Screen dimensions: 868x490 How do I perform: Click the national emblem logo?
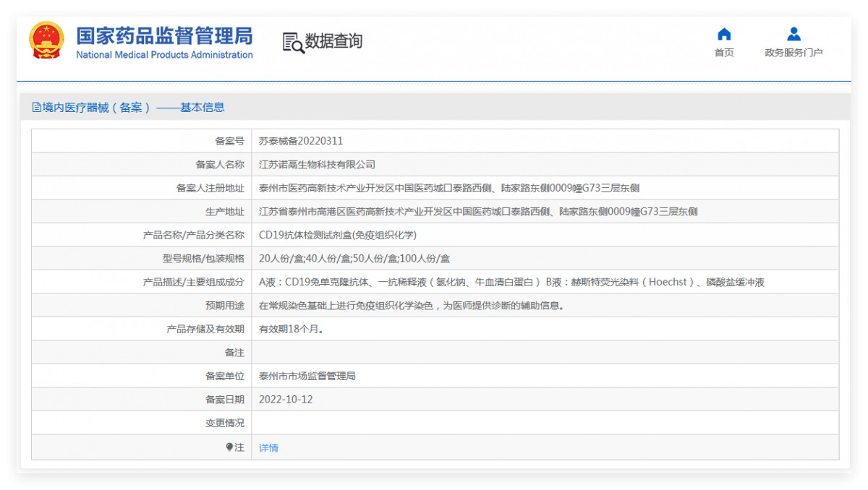point(46,40)
